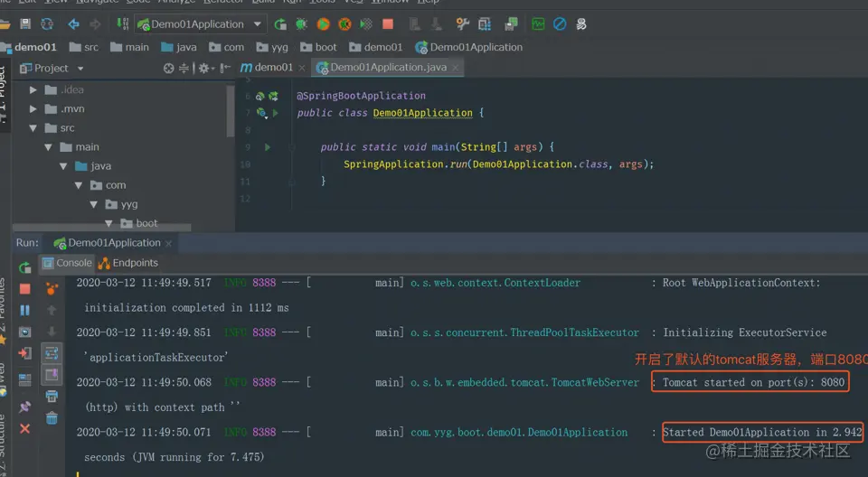868x477 pixels.
Task: Stop the app from Run panel
Action: pyautogui.click(x=25, y=289)
